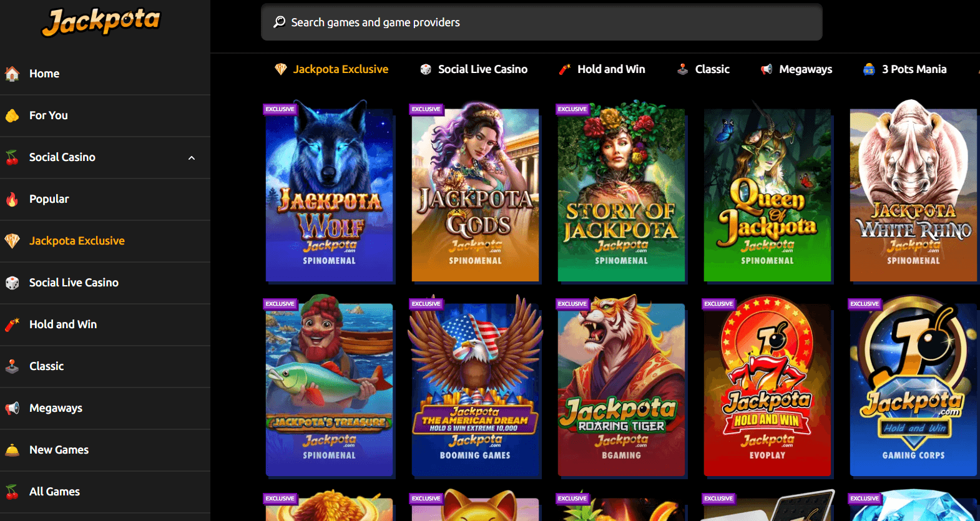Click the Social Casino cherry icon
The height and width of the screenshot is (521, 980).
pos(12,157)
